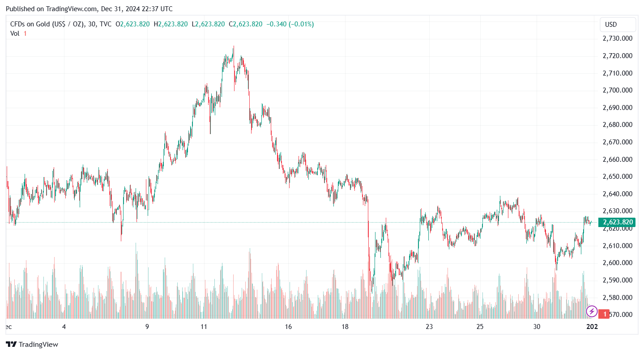This screenshot has width=644, height=354.
Task: Click date label 16 on time axis
Action: (x=288, y=327)
